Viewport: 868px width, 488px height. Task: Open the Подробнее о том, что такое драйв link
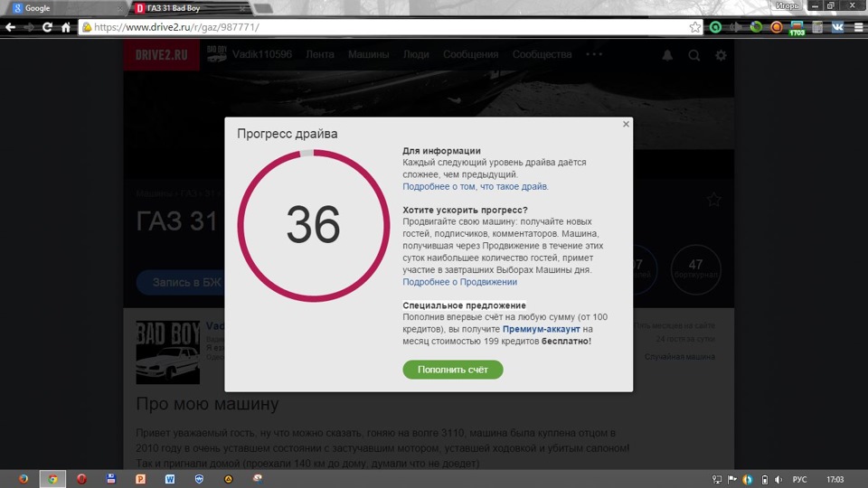pos(476,186)
